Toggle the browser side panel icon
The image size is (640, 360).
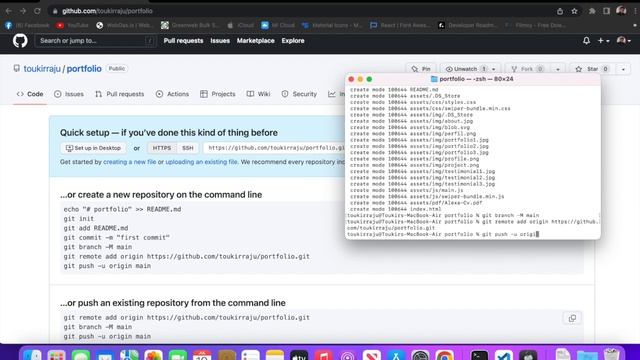[607, 11]
